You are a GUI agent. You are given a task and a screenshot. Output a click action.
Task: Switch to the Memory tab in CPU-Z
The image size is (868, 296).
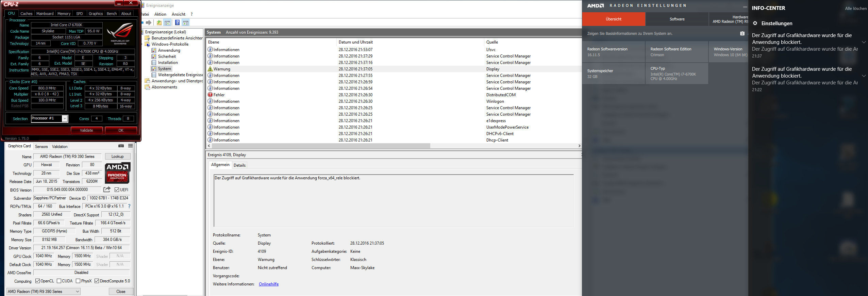(x=64, y=14)
